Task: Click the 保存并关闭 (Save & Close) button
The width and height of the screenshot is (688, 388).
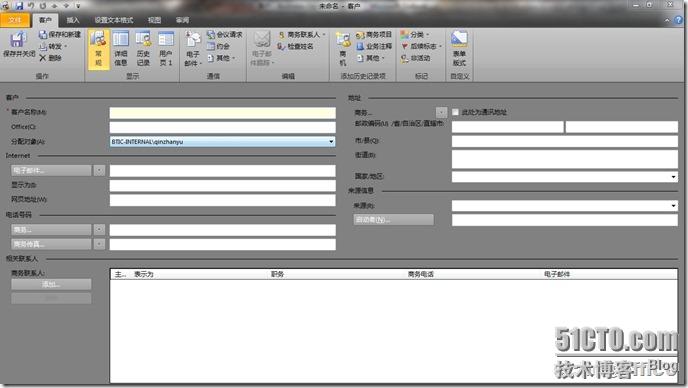Action: pyautogui.click(x=18, y=45)
